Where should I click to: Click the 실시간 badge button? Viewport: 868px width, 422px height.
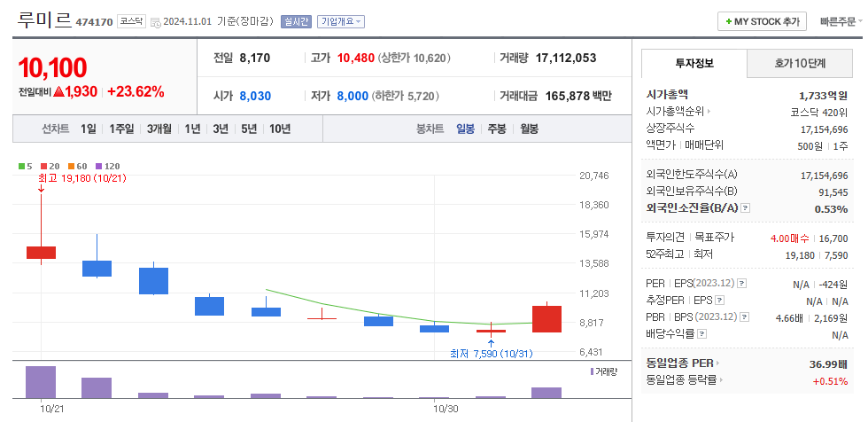click(x=296, y=22)
